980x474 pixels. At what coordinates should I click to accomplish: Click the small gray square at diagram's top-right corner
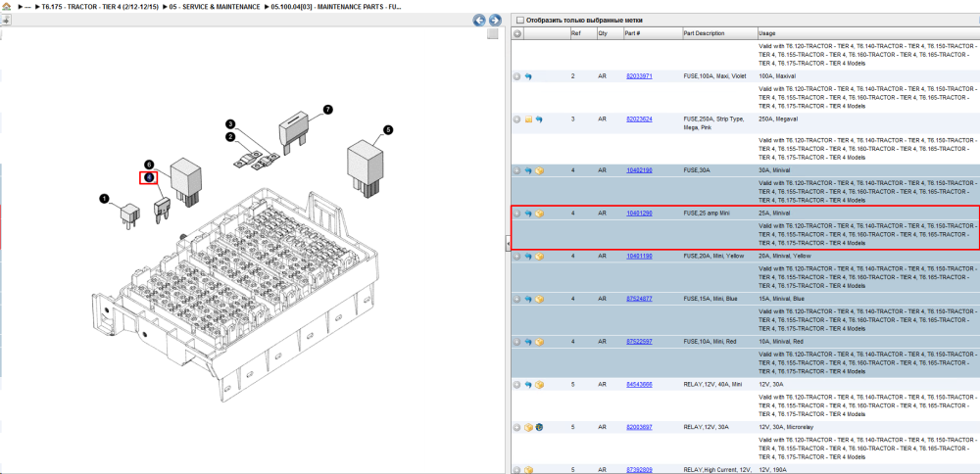pos(493,33)
